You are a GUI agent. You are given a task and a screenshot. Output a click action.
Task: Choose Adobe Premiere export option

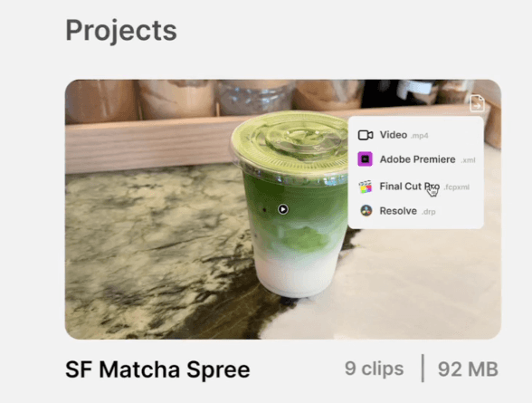(415, 159)
